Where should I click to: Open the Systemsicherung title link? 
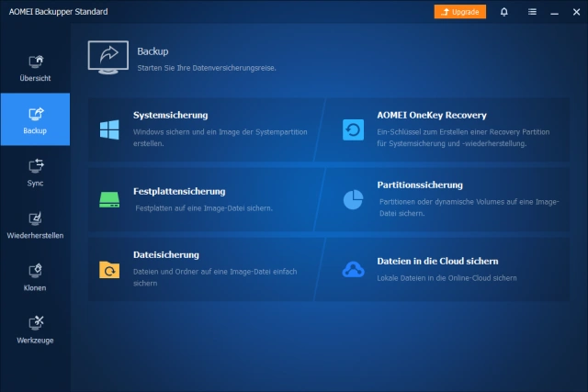[170, 116]
